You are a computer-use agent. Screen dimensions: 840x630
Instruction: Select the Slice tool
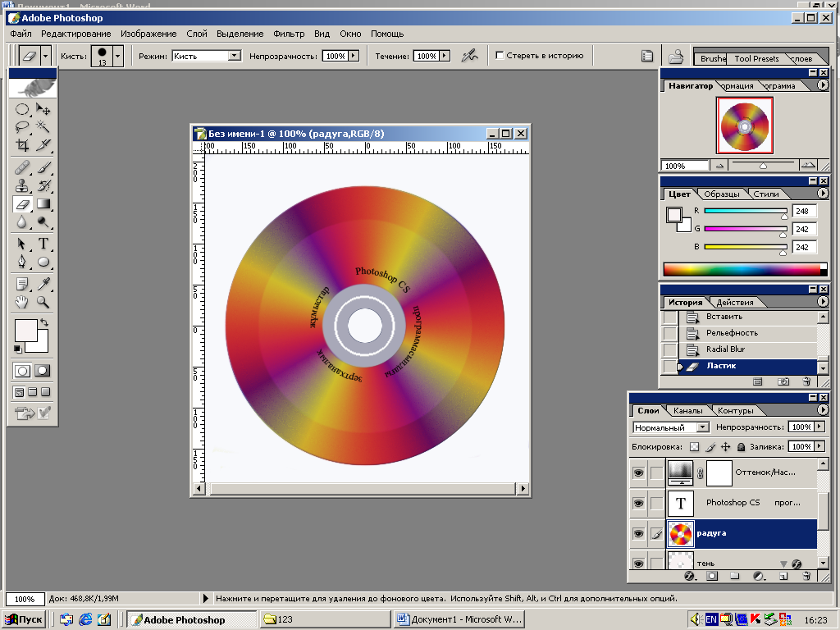pos(43,145)
